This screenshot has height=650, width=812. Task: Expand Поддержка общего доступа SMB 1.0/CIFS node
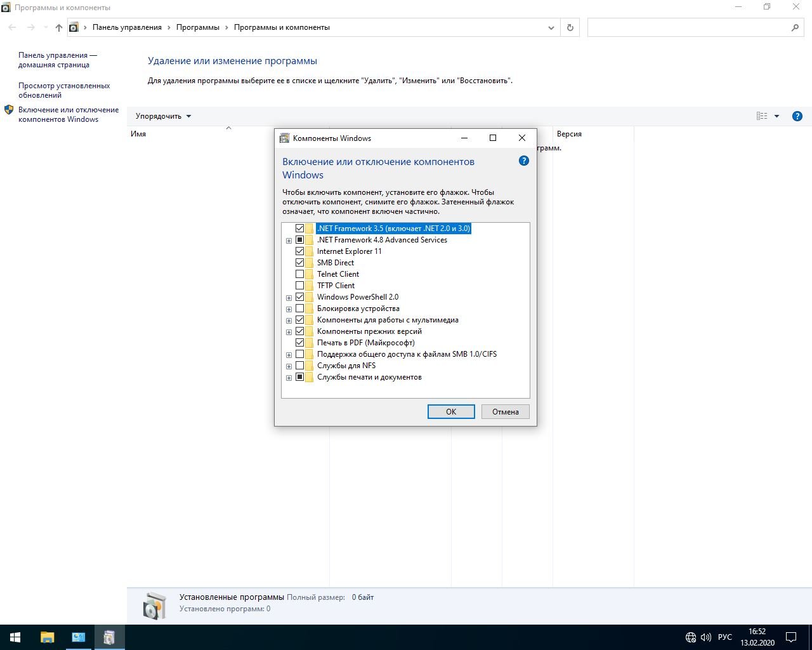[x=289, y=355]
